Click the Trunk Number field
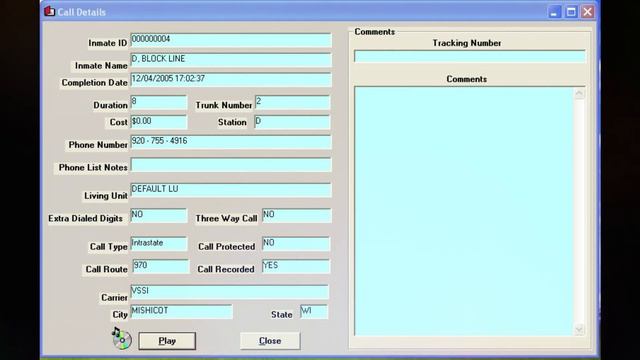The image size is (640, 360). pyautogui.click(x=292, y=102)
